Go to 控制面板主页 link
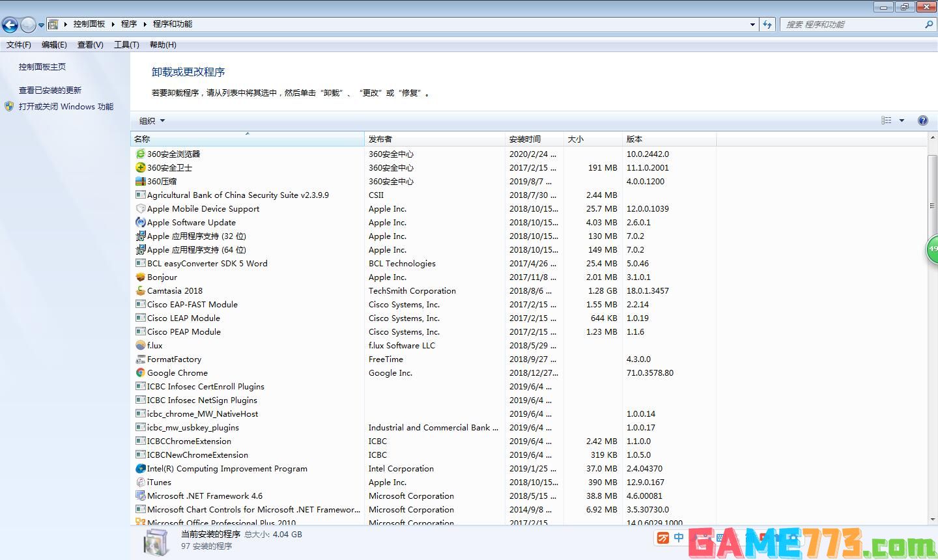Screen dimensions: 938x560 tap(42, 66)
